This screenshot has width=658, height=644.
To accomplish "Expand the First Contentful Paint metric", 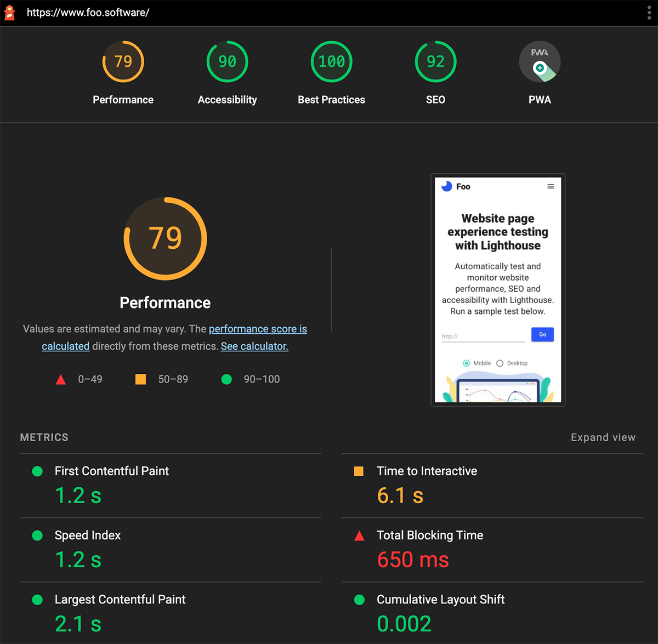I will click(x=112, y=471).
